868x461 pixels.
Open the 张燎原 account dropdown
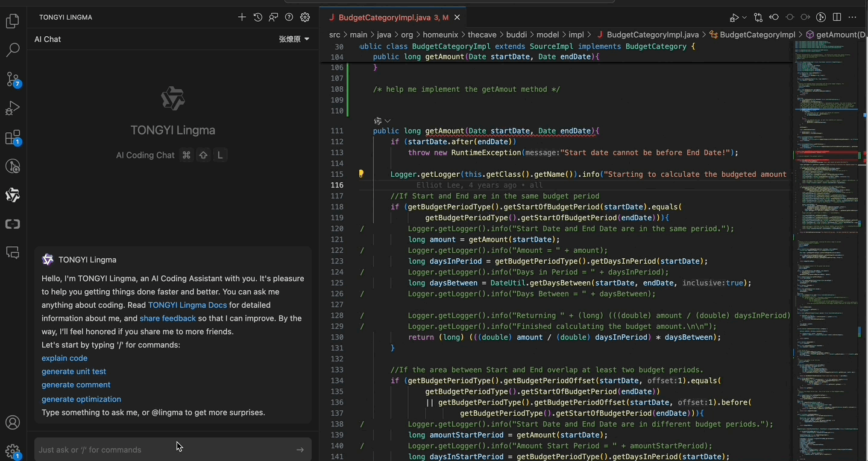click(294, 39)
